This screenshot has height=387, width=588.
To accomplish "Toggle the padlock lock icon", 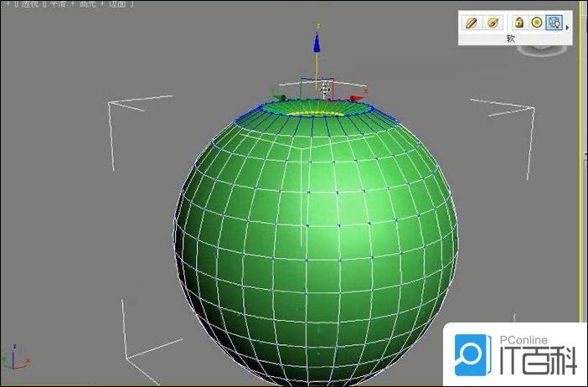I will [519, 23].
